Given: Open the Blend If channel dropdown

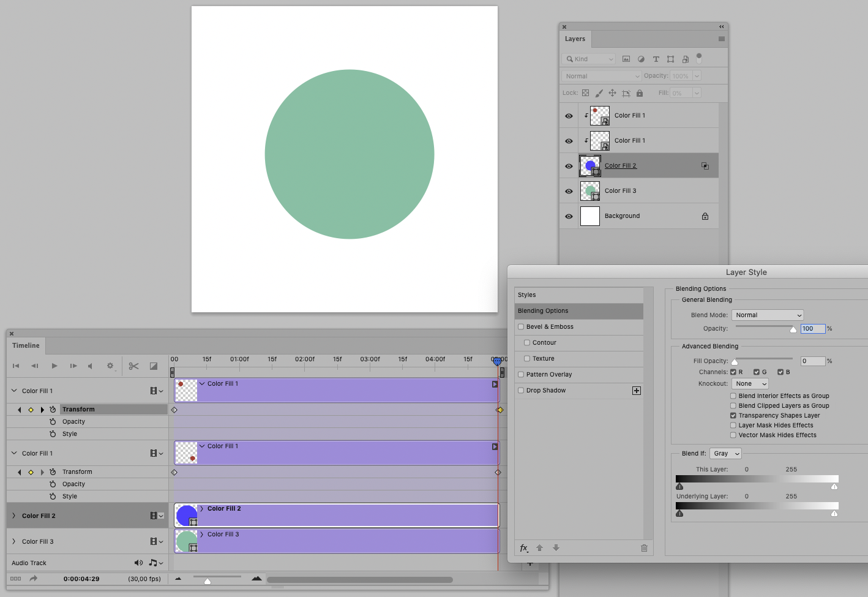Looking at the screenshot, I should click(725, 453).
